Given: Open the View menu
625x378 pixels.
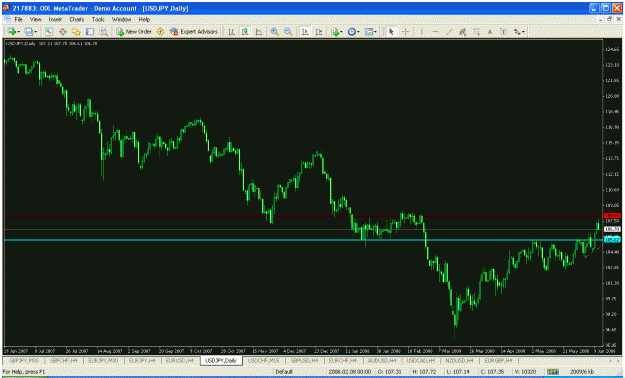Looking at the screenshot, I should [x=35, y=19].
